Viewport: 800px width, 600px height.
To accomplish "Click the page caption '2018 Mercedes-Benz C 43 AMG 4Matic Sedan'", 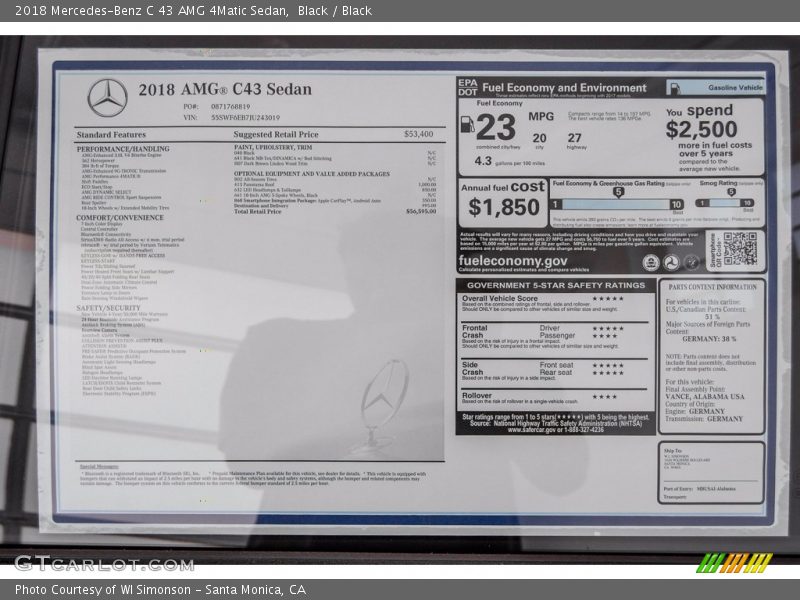I will 152,11.
